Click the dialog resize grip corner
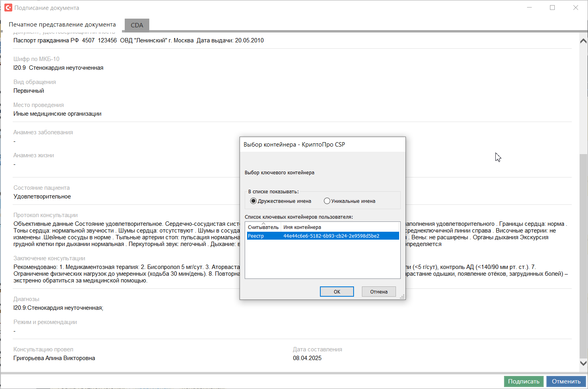Screen dimensions: 588x389 pos(403,297)
